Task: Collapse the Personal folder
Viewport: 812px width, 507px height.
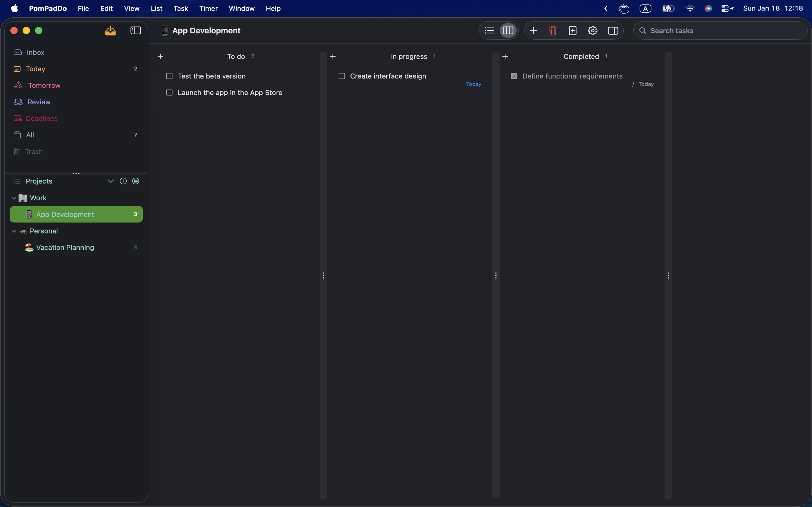Action: [x=14, y=231]
